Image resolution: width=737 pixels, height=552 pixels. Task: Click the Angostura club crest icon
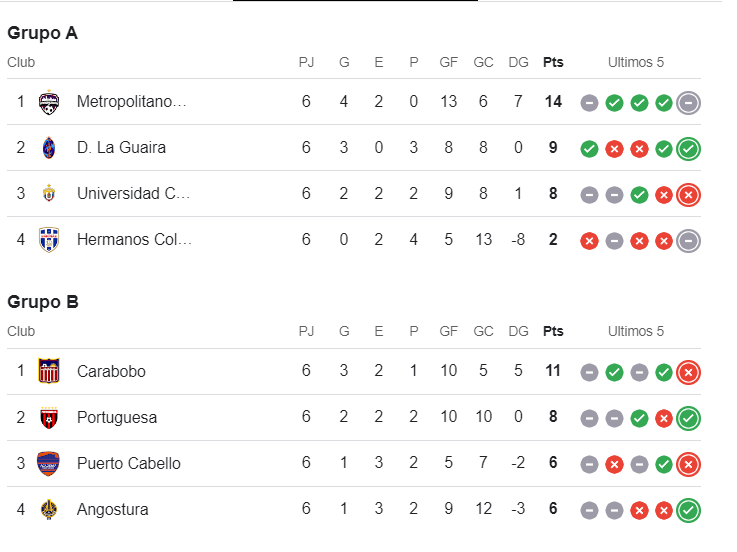click(49, 509)
